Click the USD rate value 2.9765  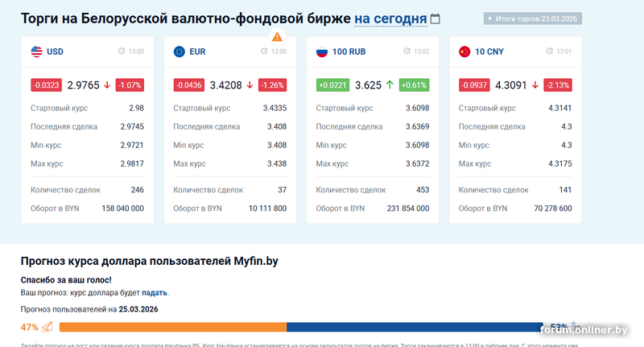tap(84, 85)
